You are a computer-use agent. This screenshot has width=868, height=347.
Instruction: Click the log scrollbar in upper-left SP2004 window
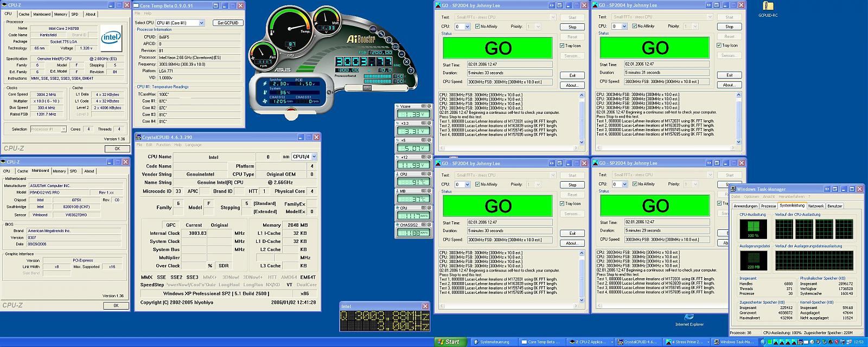coord(583,119)
